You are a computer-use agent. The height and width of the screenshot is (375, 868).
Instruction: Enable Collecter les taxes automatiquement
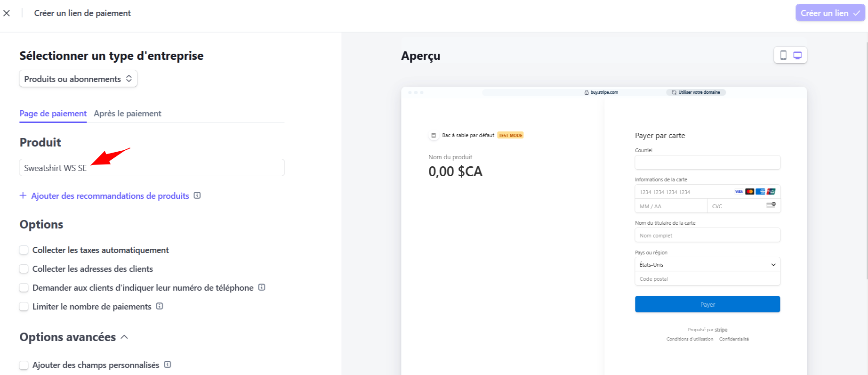coord(24,250)
